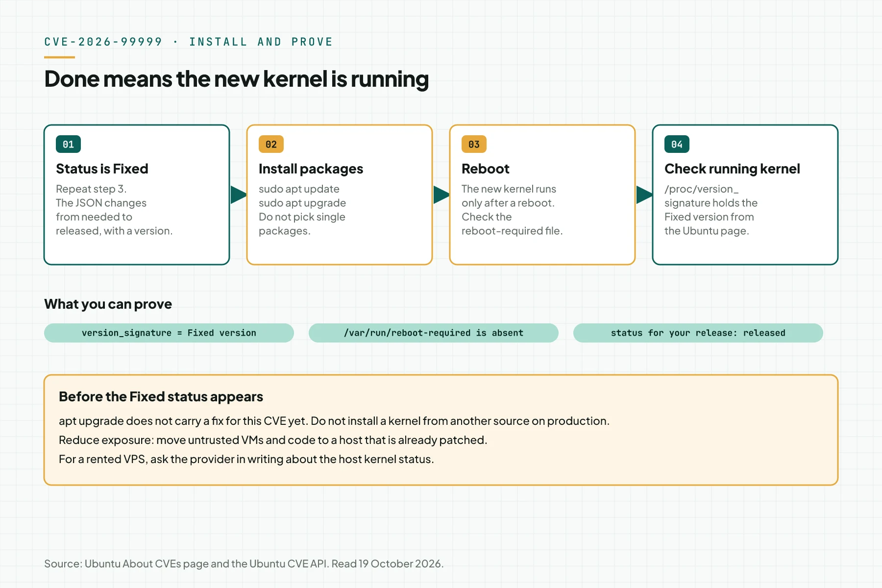Select the '/var/run/reboot-required is absent' pill
882x588 pixels.
434,333
